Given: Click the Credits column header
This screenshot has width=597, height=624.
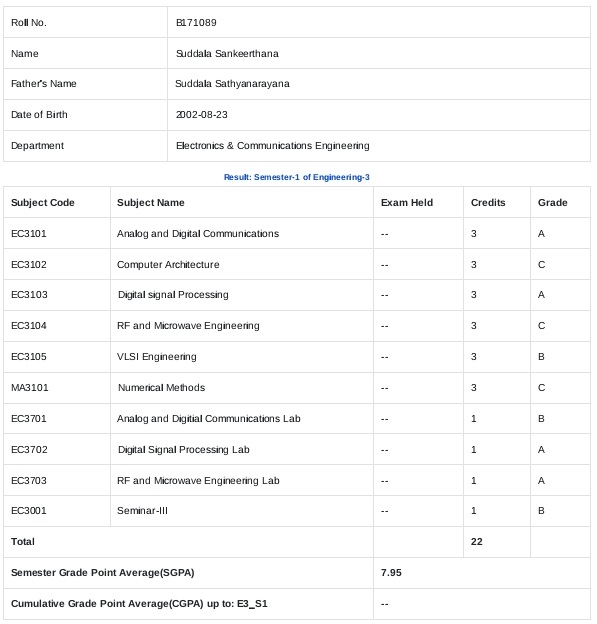Looking at the screenshot, I should coord(488,203).
